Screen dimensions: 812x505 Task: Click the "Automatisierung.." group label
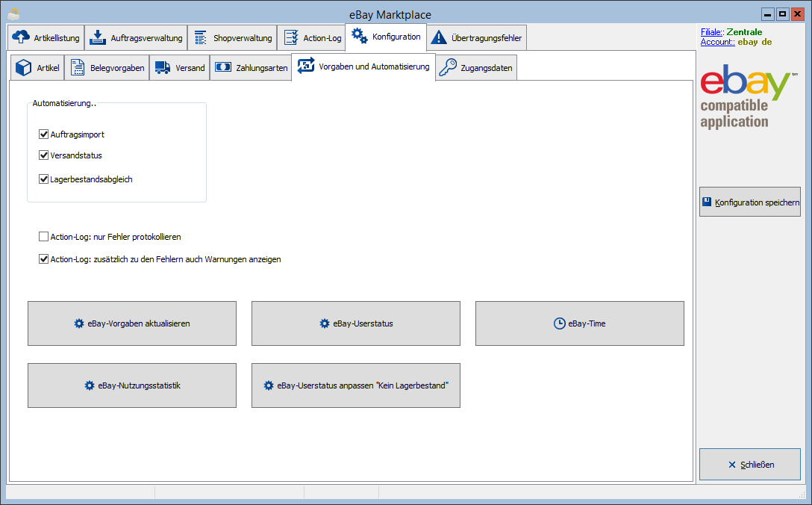click(64, 103)
